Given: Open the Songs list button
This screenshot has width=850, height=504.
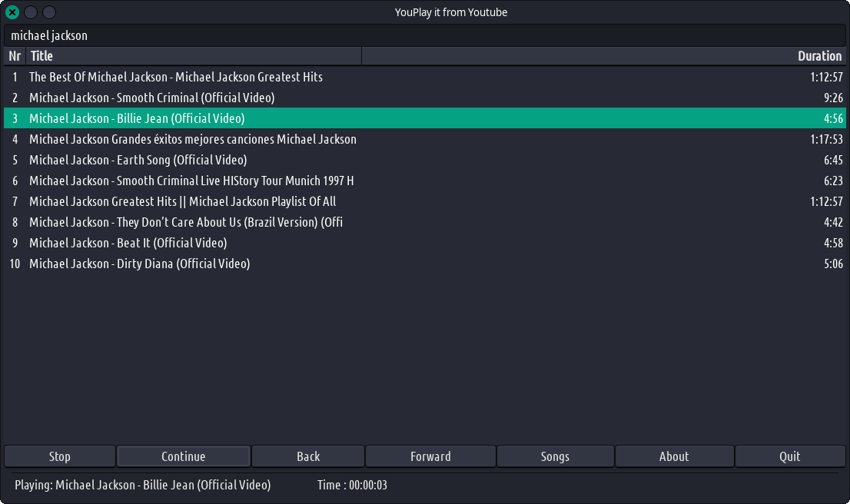Looking at the screenshot, I should pyautogui.click(x=555, y=456).
